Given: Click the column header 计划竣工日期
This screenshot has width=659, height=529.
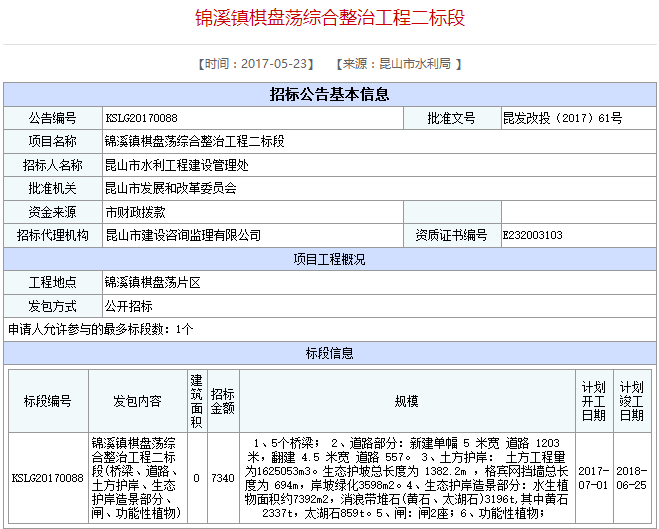Looking at the screenshot, I should (x=632, y=401).
